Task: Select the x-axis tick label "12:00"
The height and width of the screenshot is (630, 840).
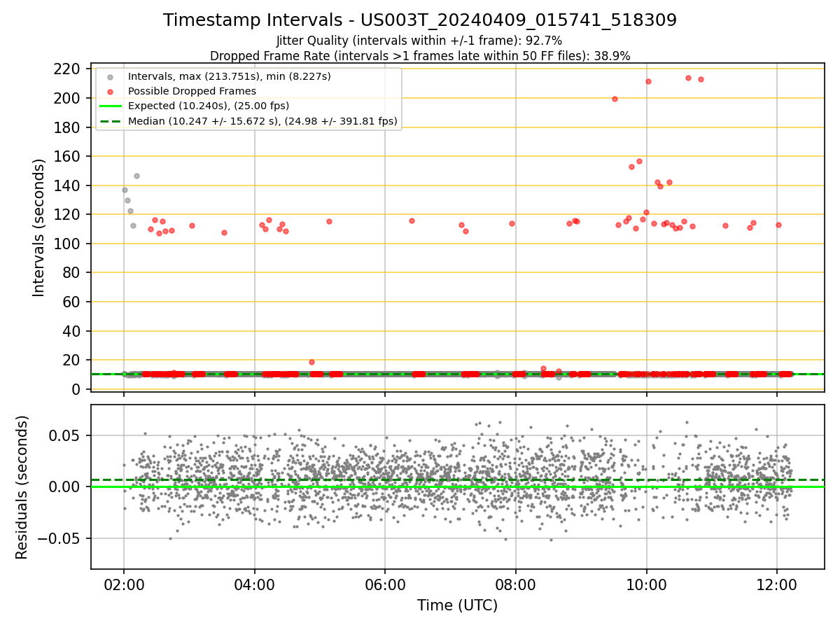Action: [777, 585]
